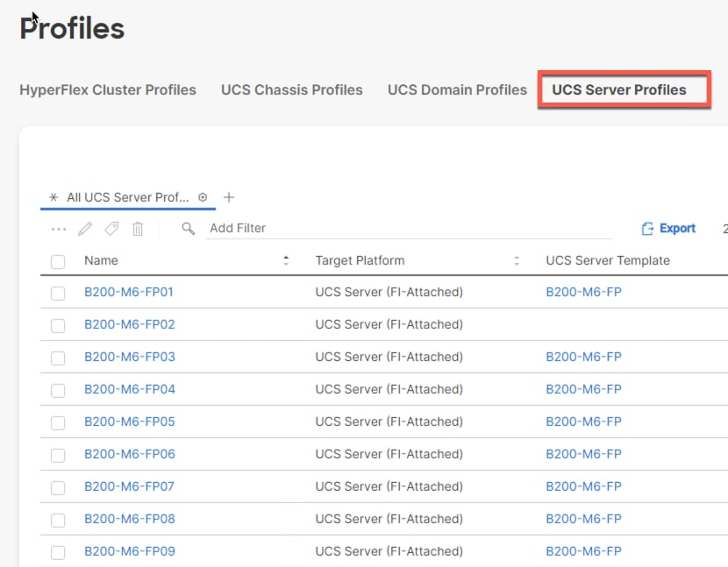The image size is (728, 567).
Task: Click settings gear on All UCS Server tab
Action: coord(203,198)
